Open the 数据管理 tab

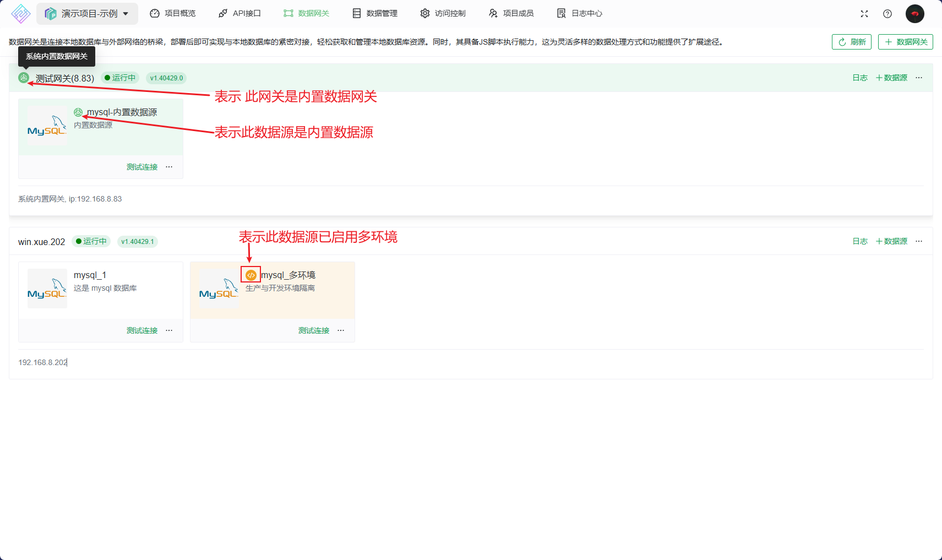click(375, 13)
